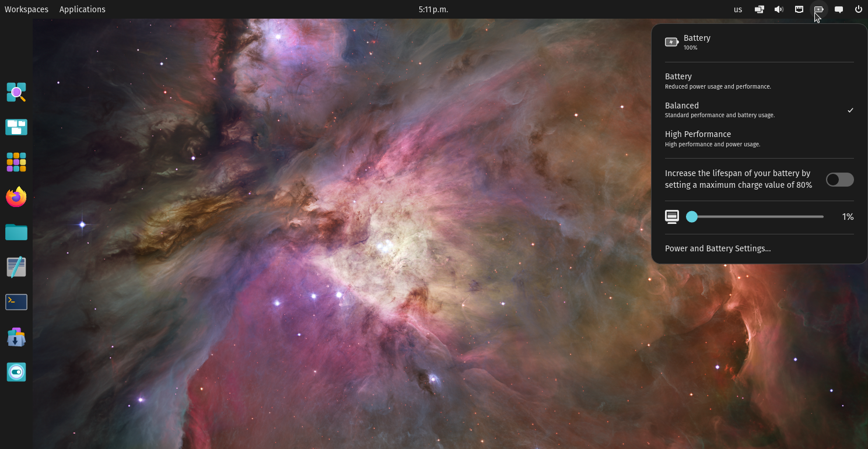This screenshot has height=449, width=868.
Task: Toggle the 80% maximum charge switch
Action: 840,180
